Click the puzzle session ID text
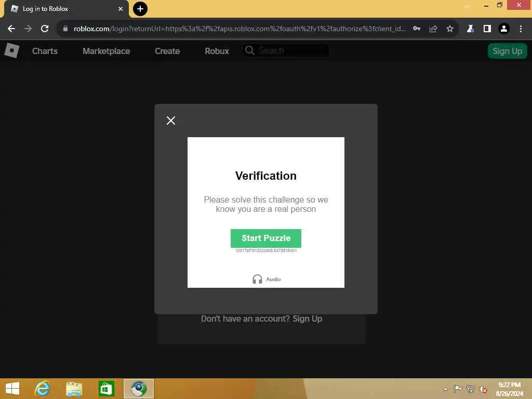Viewport: 532px width, 399px height. point(265,251)
